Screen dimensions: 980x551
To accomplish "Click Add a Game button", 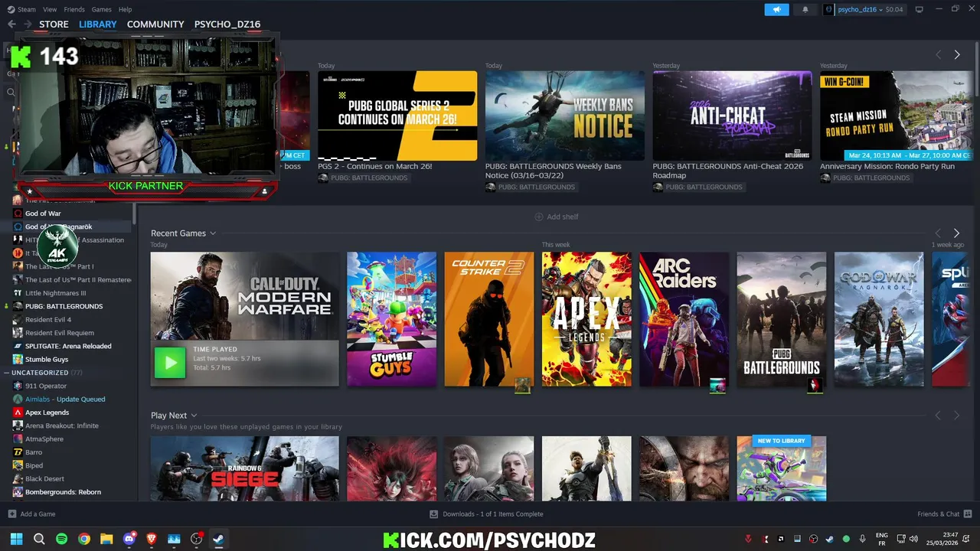I will 32,514.
